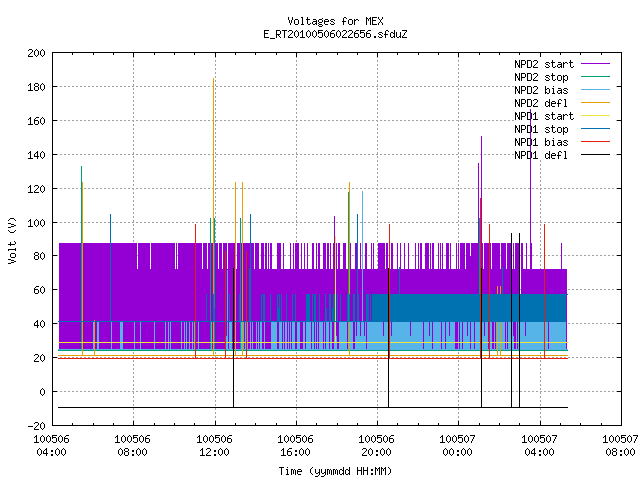Click the Time (yymmdd HH:MM) x-axis label

[x=335, y=471]
